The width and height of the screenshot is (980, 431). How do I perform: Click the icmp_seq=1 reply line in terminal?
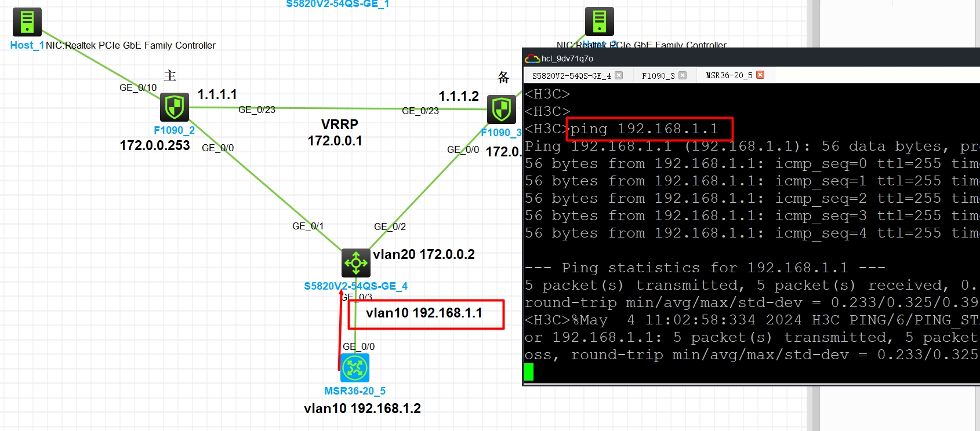(752, 181)
